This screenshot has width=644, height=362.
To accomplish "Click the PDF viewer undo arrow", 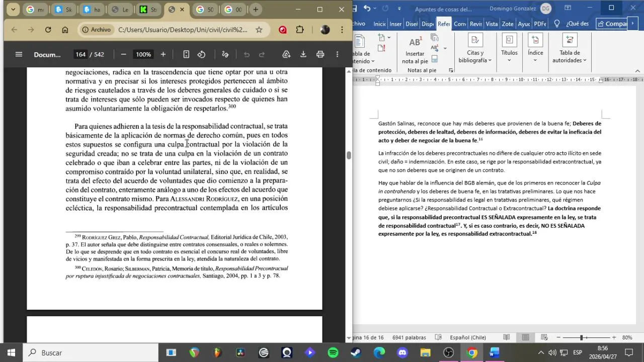I will coord(247,54).
